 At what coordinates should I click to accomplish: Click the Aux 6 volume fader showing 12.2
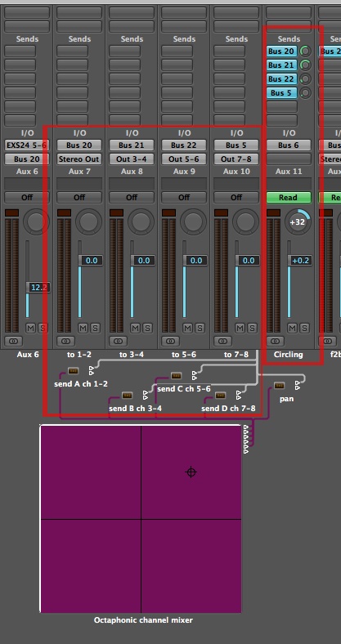point(38,287)
